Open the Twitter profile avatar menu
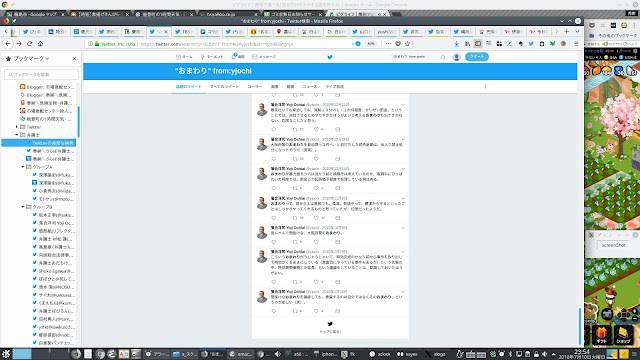Screen dimensions: 640x360 point(457,57)
